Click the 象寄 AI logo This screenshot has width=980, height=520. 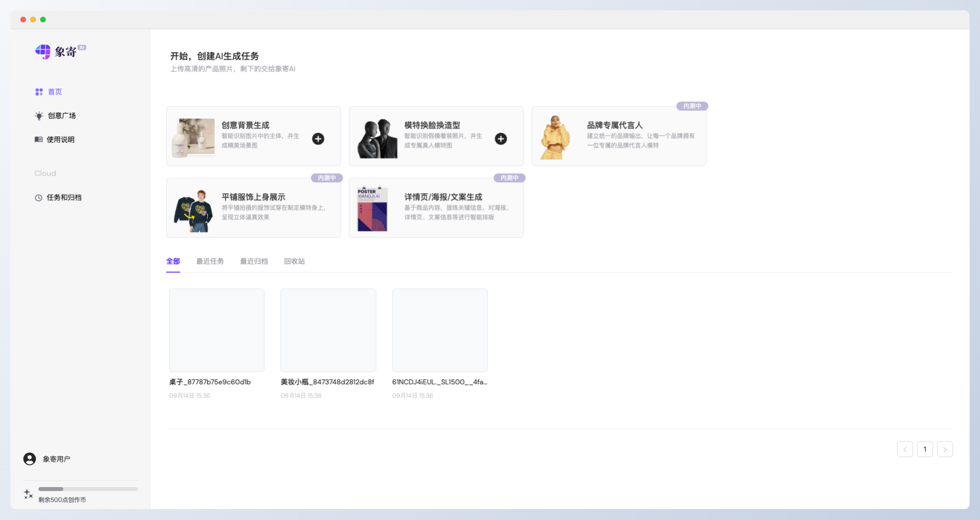pyautogui.click(x=60, y=51)
